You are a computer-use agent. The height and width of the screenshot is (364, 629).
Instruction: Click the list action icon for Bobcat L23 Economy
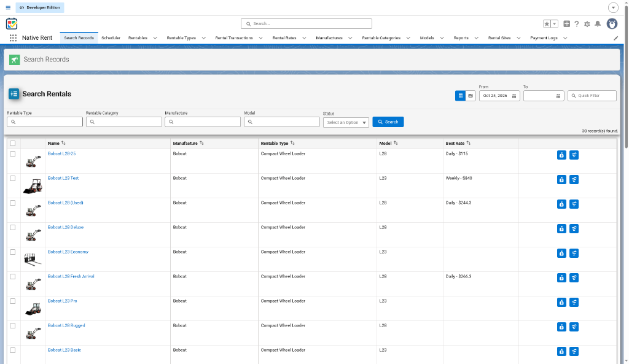tap(574, 254)
